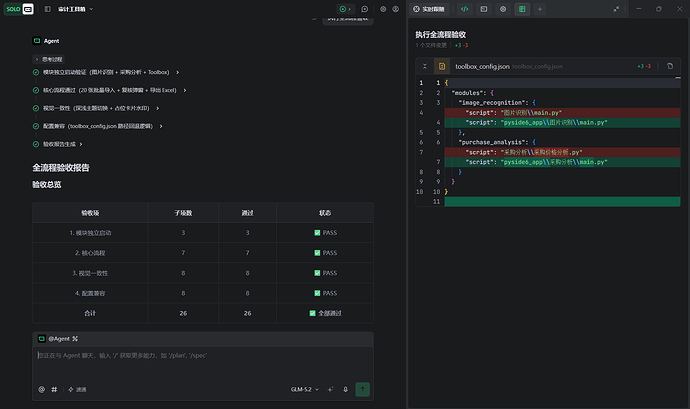This screenshot has width=690, height=409.
Task: Add a new panel with plus icon
Action: click(540, 9)
